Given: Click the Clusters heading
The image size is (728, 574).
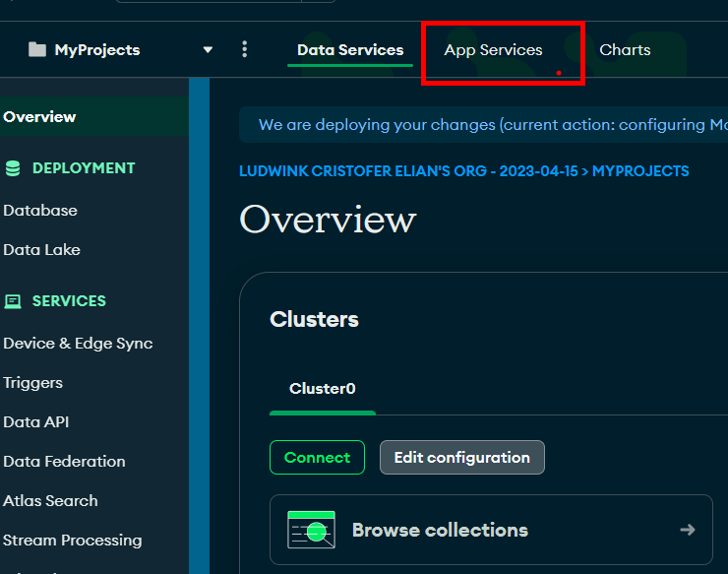Looking at the screenshot, I should (315, 319).
